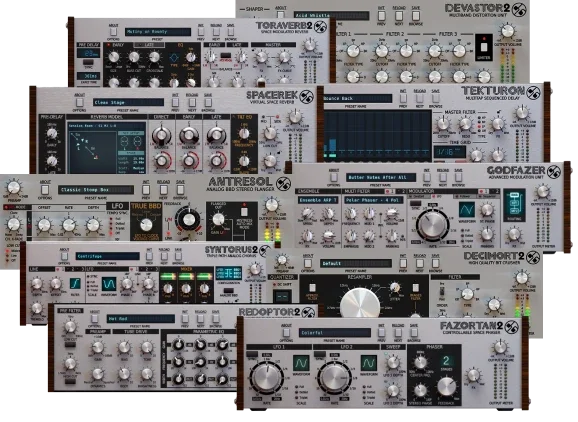The width and height of the screenshot is (578, 422).
Task: Click the Tekturon step sequencer grid
Action: pyautogui.click(x=378, y=136)
